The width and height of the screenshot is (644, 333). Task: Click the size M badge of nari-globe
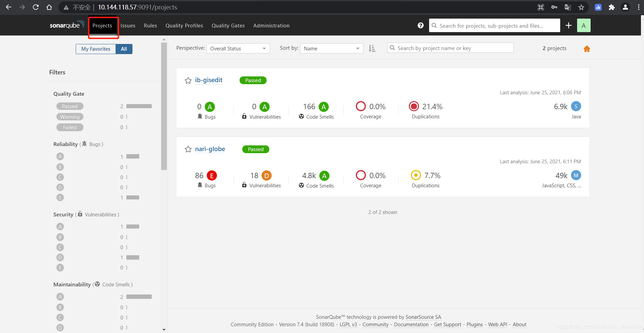tap(576, 175)
